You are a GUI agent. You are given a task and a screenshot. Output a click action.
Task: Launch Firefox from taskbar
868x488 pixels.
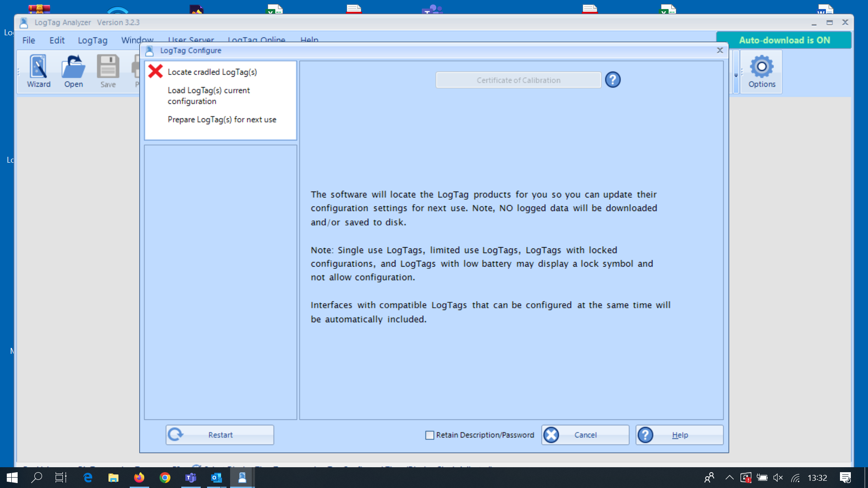(x=139, y=478)
